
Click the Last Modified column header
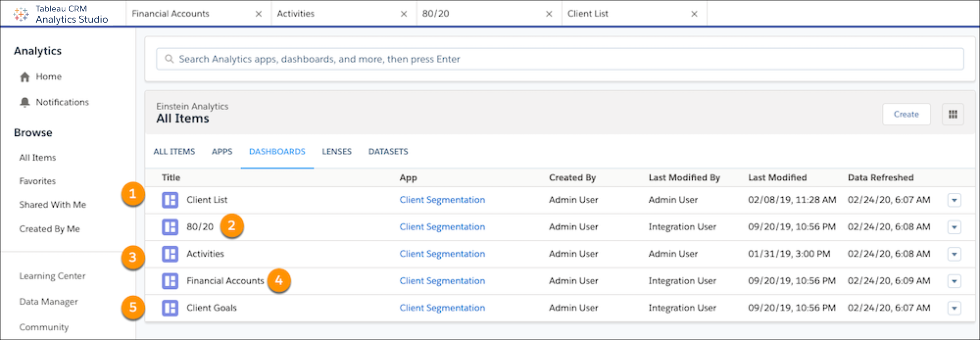pyautogui.click(x=777, y=178)
